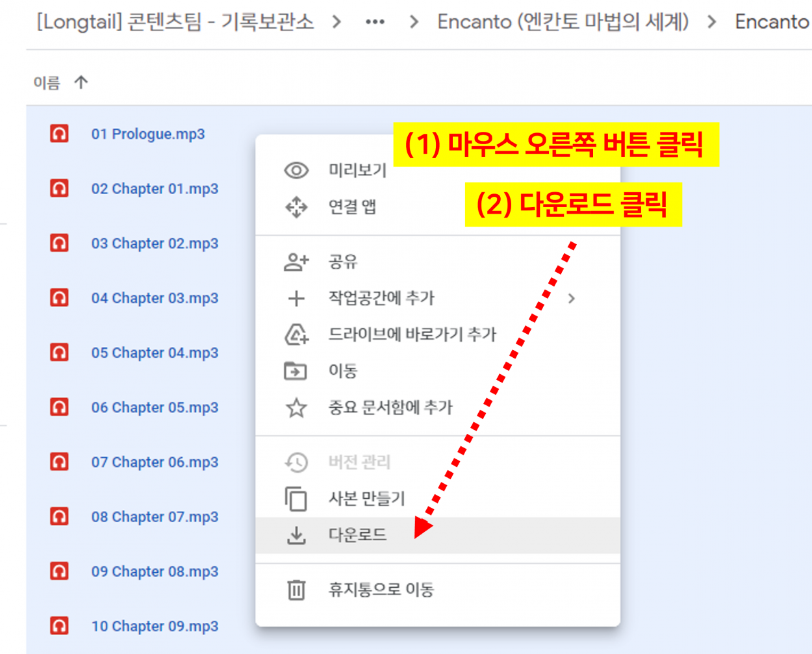Select file 10 Chapter 09.mp3
This screenshot has width=812, height=654.
pos(155,626)
